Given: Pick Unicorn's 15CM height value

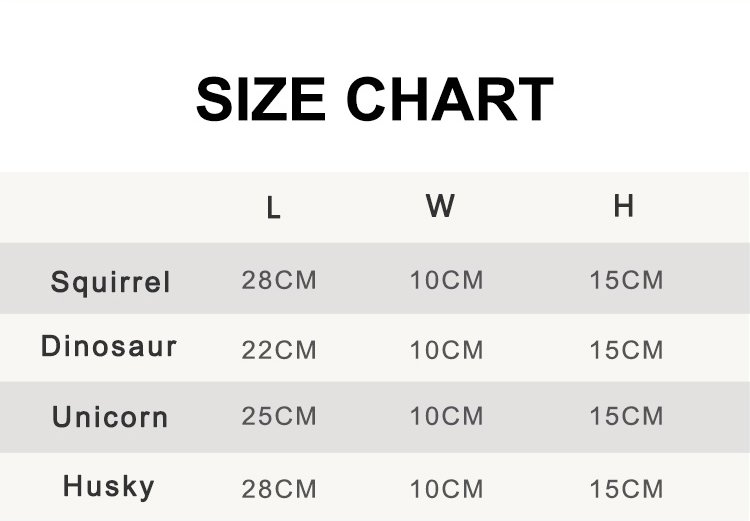Looking at the screenshot, I should click(627, 417).
